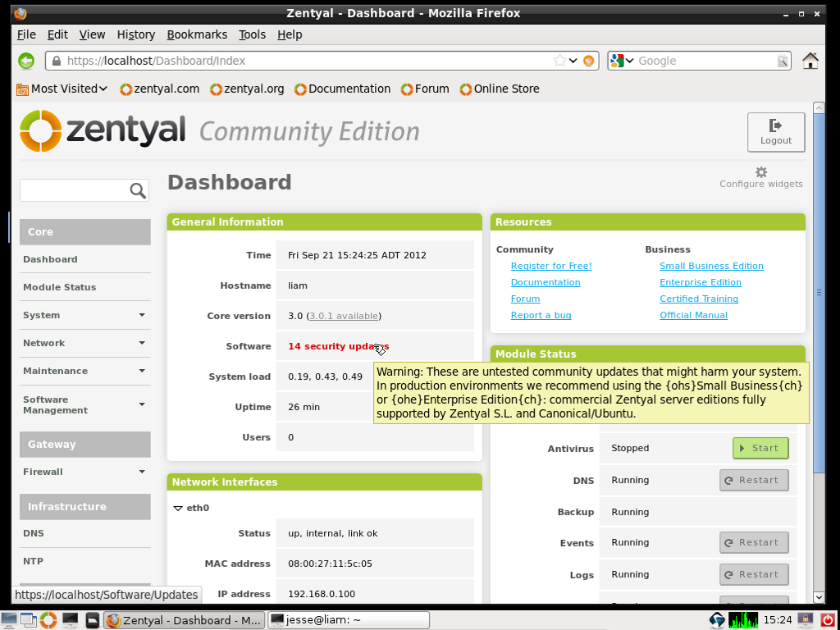Restart the DNS module
This screenshot has height=630, width=840.
pyautogui.click(x=754, y=480)
